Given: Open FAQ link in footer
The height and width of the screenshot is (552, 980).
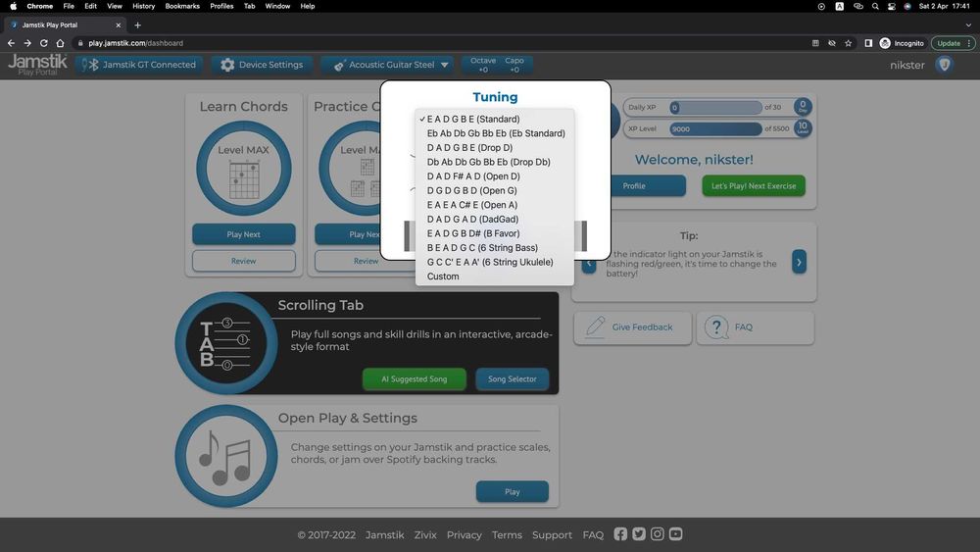Looking at the screenshot, I should (593, 535).
